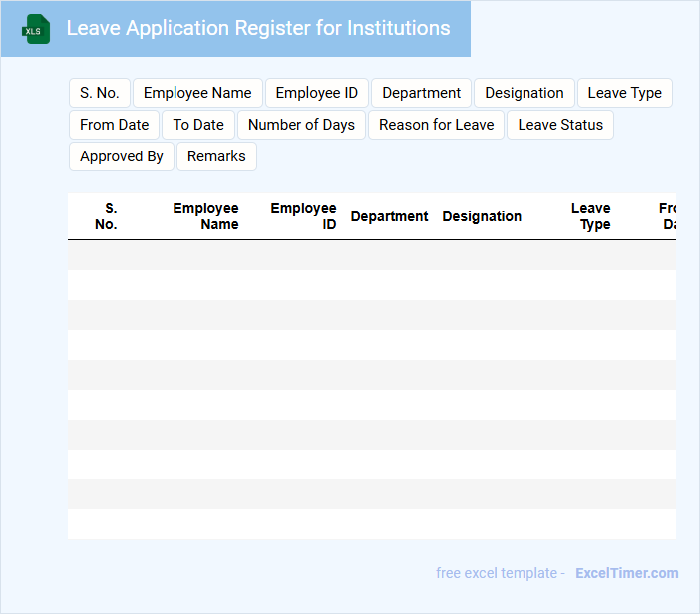Choose the 'Reason for Leave' tag
The image size is (700, 614).
436,125
